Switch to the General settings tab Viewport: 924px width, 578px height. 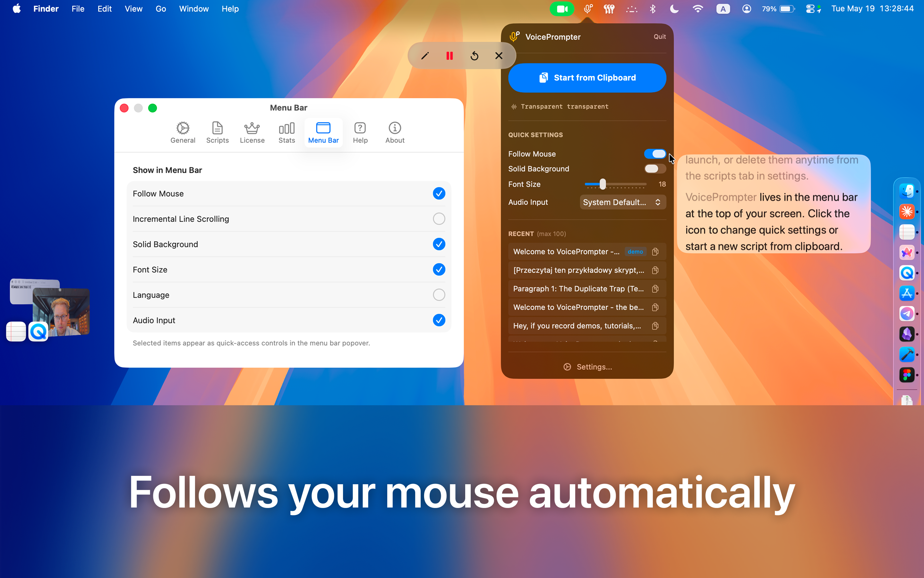(x=183, y=133)
